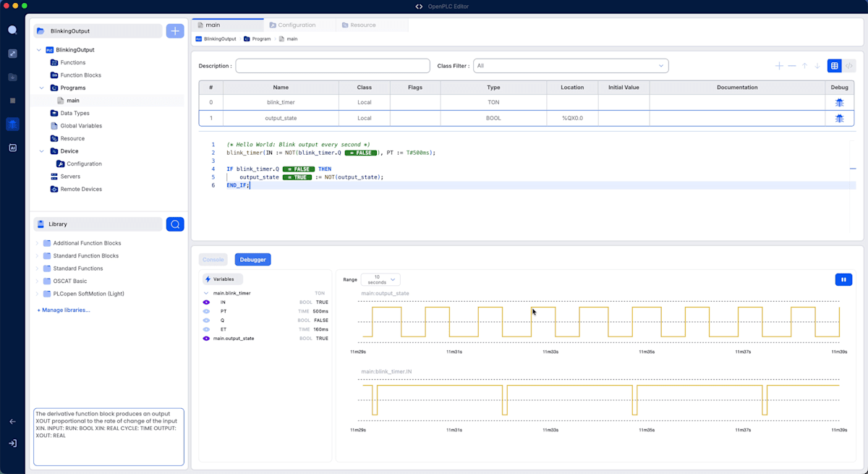This screenshot has height=474, width=868.
Task: Open the Range dropdown set to 10 seconds
Action: click(380, 279)
